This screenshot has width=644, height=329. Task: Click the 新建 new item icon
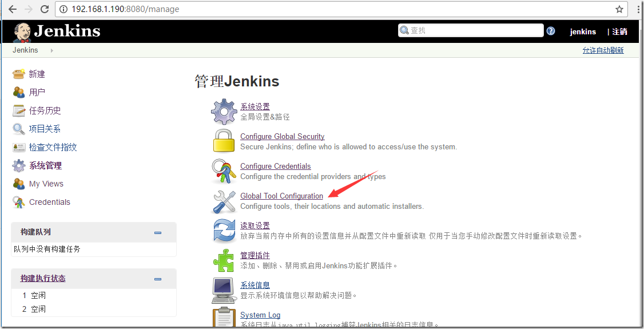click(18, 74)
